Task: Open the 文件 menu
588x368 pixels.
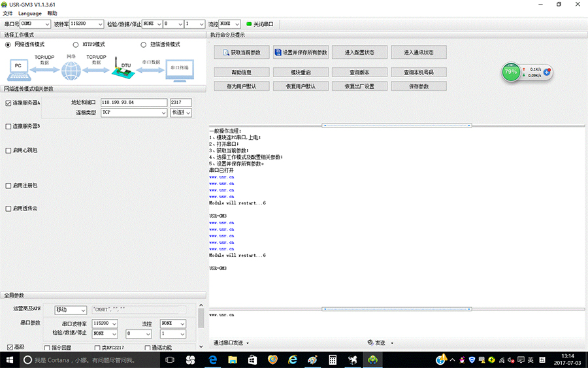Action: click(8, 13)
